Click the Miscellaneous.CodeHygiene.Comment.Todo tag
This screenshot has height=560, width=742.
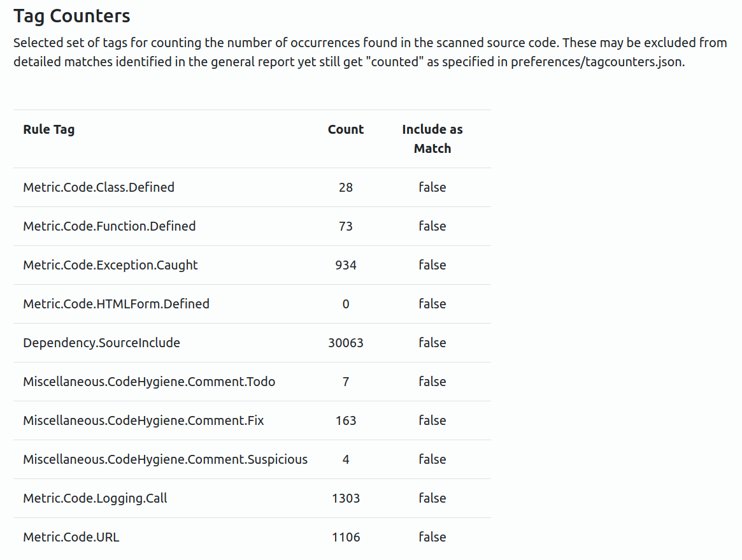click(149, 382)
